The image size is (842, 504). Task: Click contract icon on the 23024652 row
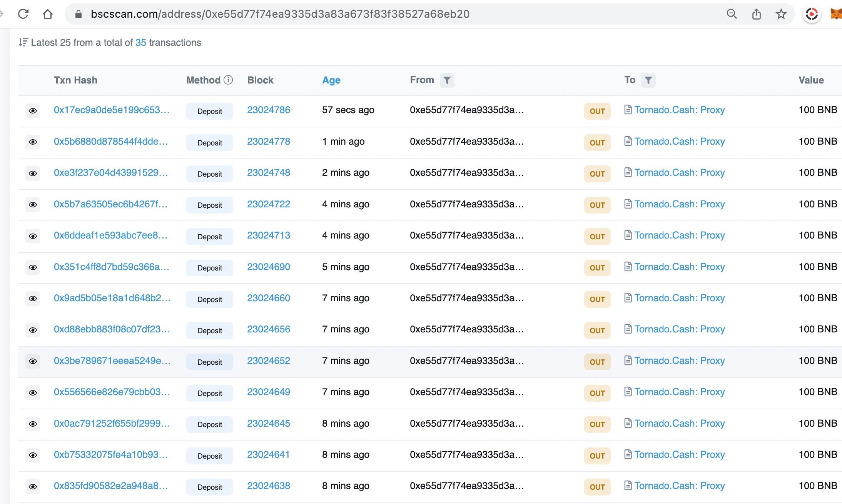tap(628, 360)
